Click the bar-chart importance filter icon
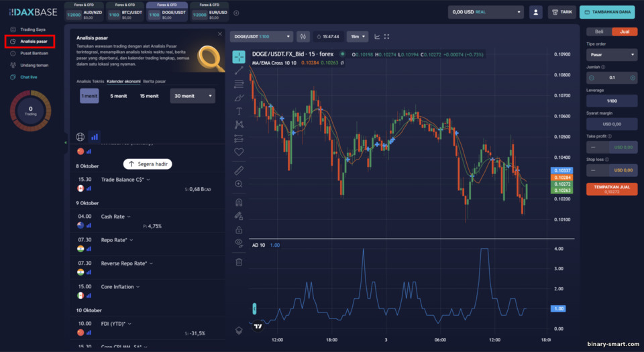The image size is (644, 352). pos(95,137)
